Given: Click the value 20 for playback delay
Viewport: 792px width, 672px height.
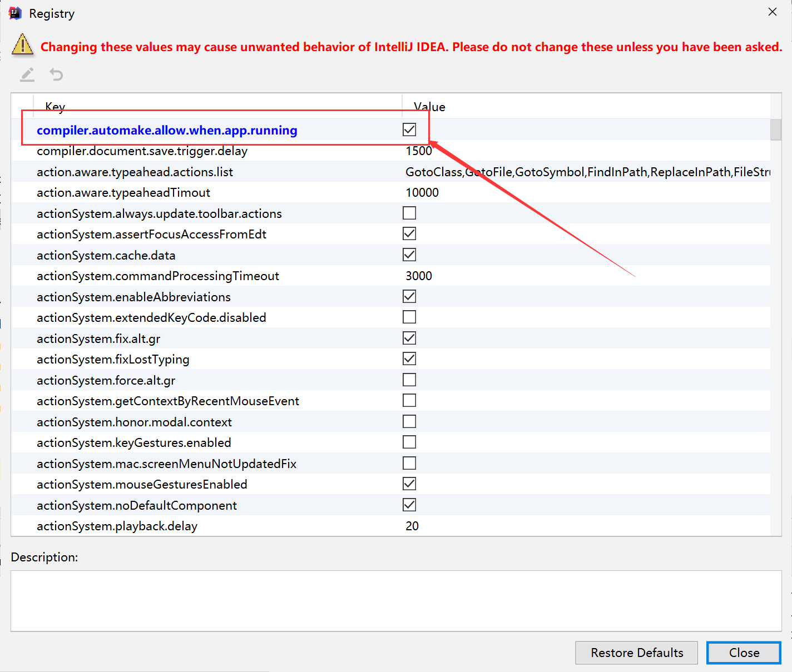Looking at the screenshot, I should (x=412, y=526).
